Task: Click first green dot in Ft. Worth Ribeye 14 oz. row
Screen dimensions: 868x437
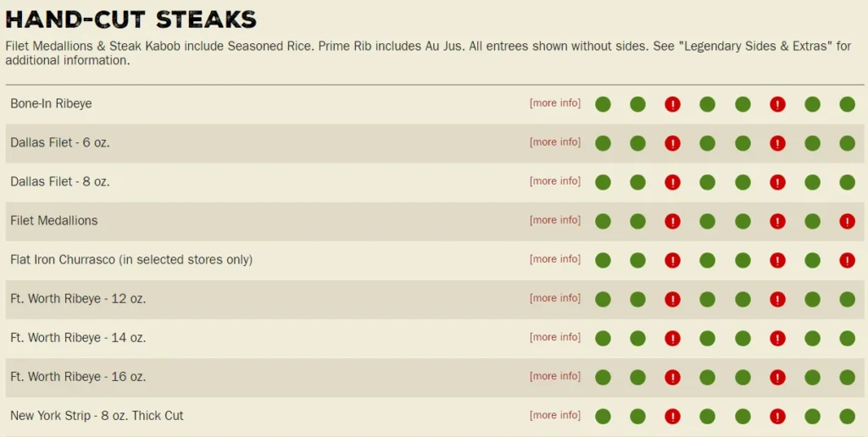Action: (603, 338)
